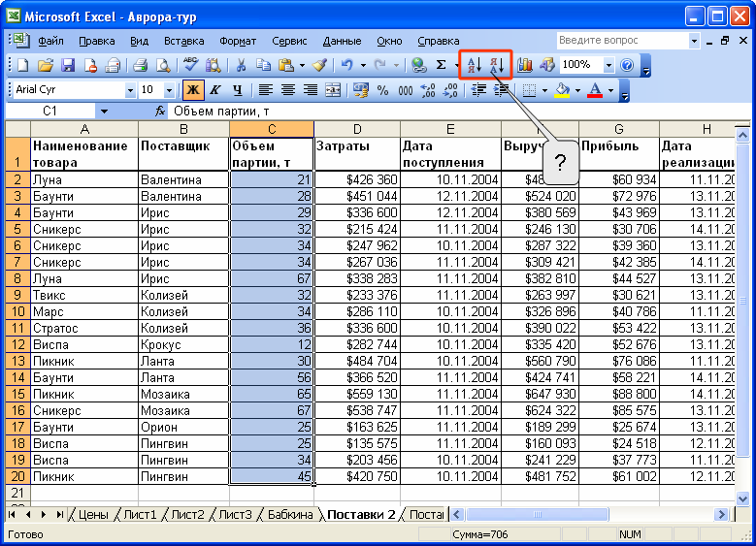This screenshot has height=546, width=756.
Task: Click the vertical scrollbar down arrow
Action: click(x=742, y=498)
